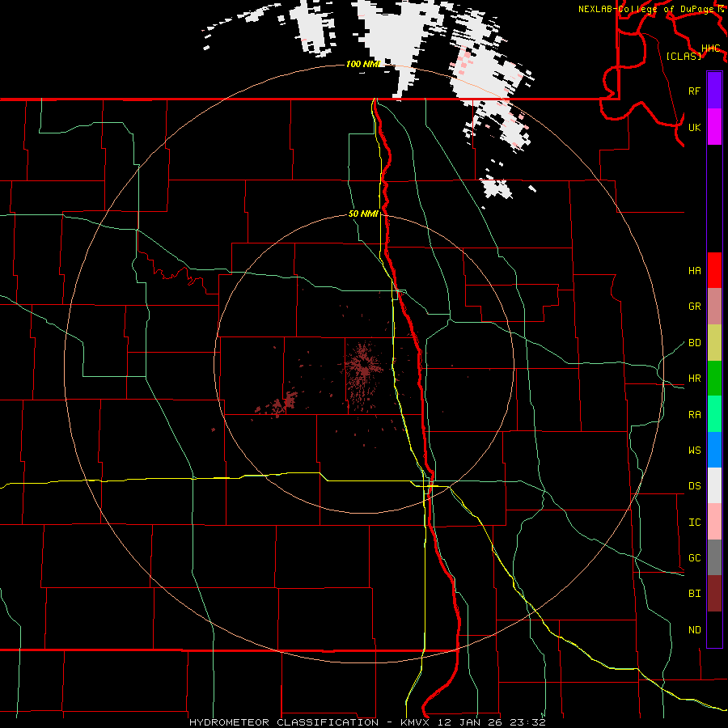Click the "12 JAN 26" date text
Image resolution: width=728 pixels, height=728 pixels.
point(468,722)
